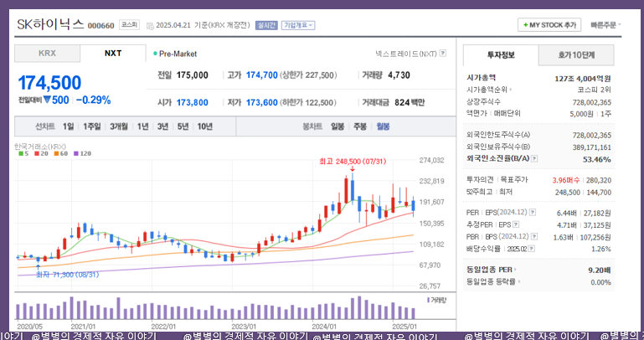Screen dimensions: 644x340
Task: Show the 5년 line chart
Action: 183,126
